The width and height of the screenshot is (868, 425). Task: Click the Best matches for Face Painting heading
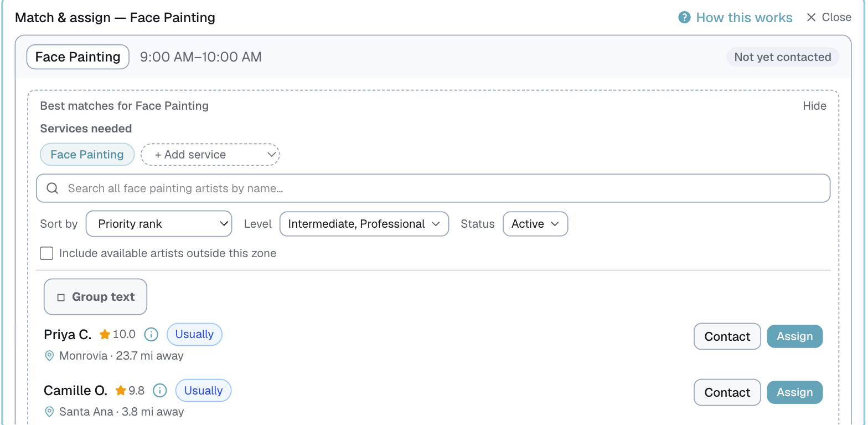click(x=125, y=106)
